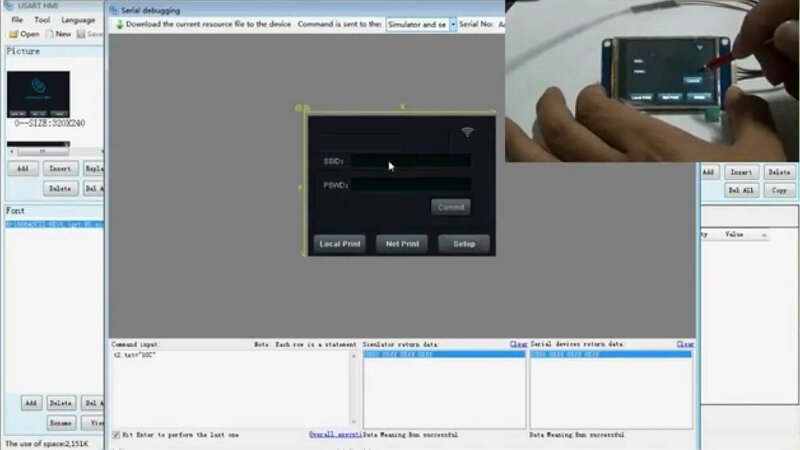
Task: Click Delete button in Font panel
Action: point(61,403)
